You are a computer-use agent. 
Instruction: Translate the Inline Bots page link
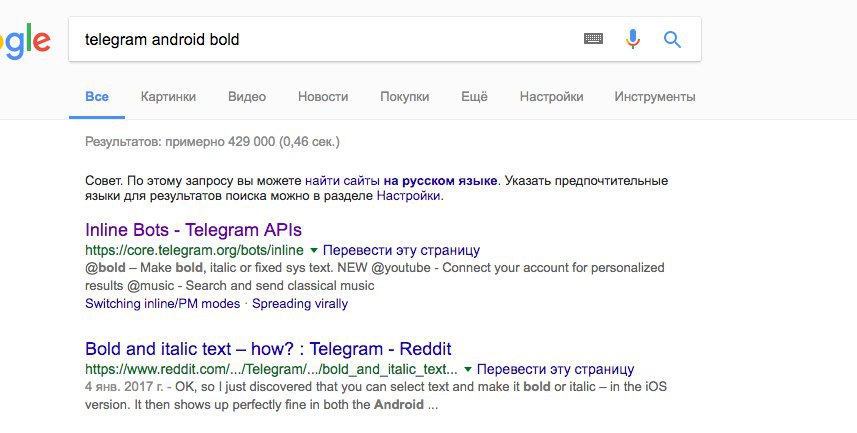402,250
